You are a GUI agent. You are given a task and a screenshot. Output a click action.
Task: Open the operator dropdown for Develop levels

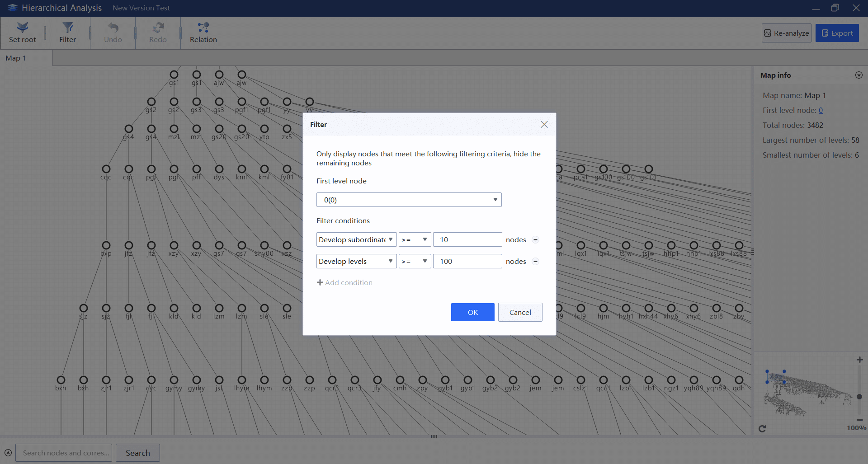click(x=415, y=261)
